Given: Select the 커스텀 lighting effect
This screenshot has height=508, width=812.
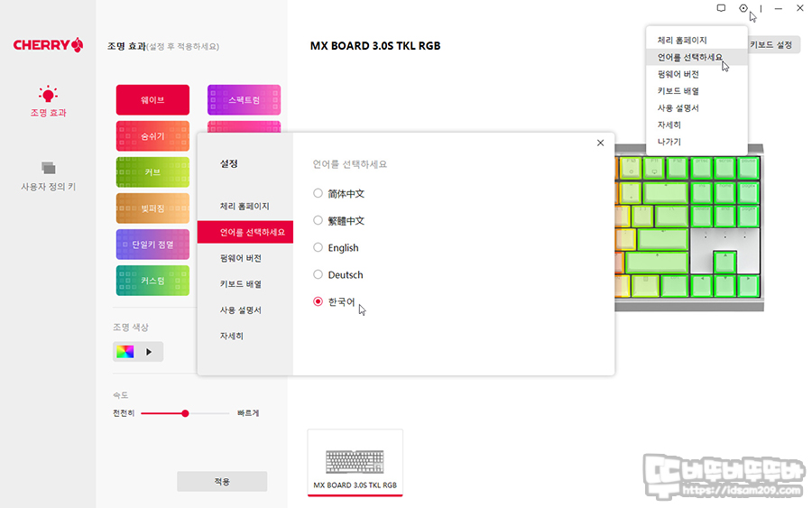Looking at the screenshot, I should coord(152,281).
